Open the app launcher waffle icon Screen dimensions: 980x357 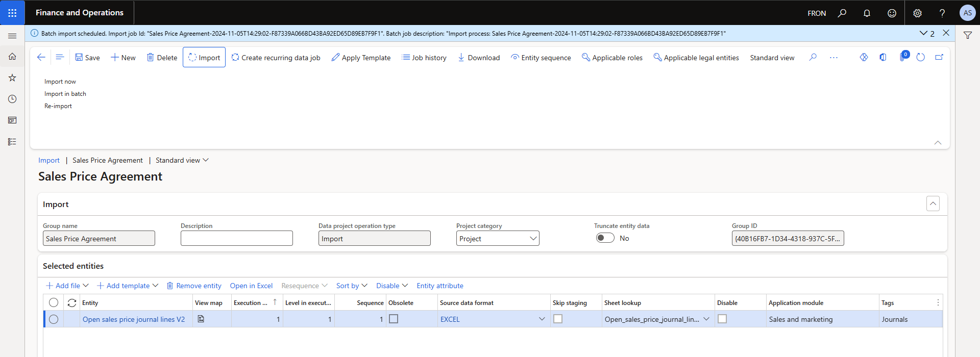click(x=12, y=13)
